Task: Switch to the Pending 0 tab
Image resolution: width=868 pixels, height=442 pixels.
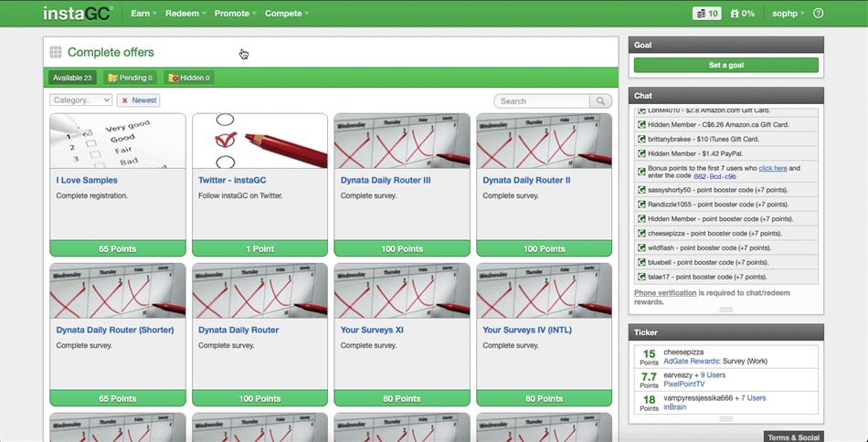Action: (131, 78)
